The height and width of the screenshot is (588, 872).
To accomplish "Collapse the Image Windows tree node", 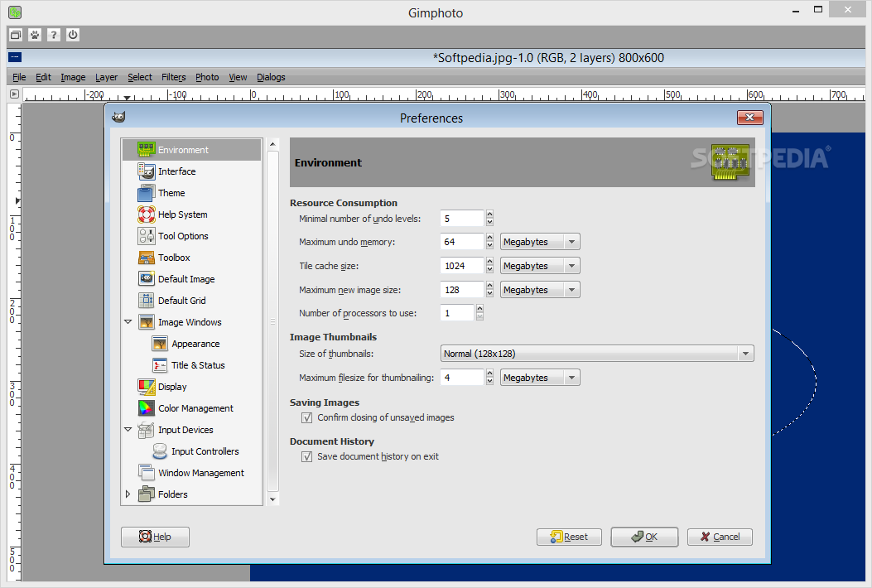I will (x=128, y=322).
